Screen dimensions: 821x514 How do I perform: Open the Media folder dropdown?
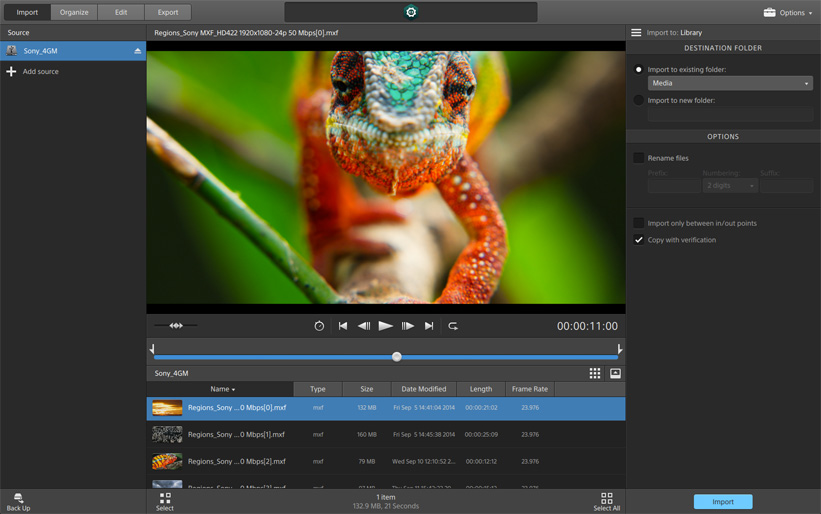click(730, 83)
